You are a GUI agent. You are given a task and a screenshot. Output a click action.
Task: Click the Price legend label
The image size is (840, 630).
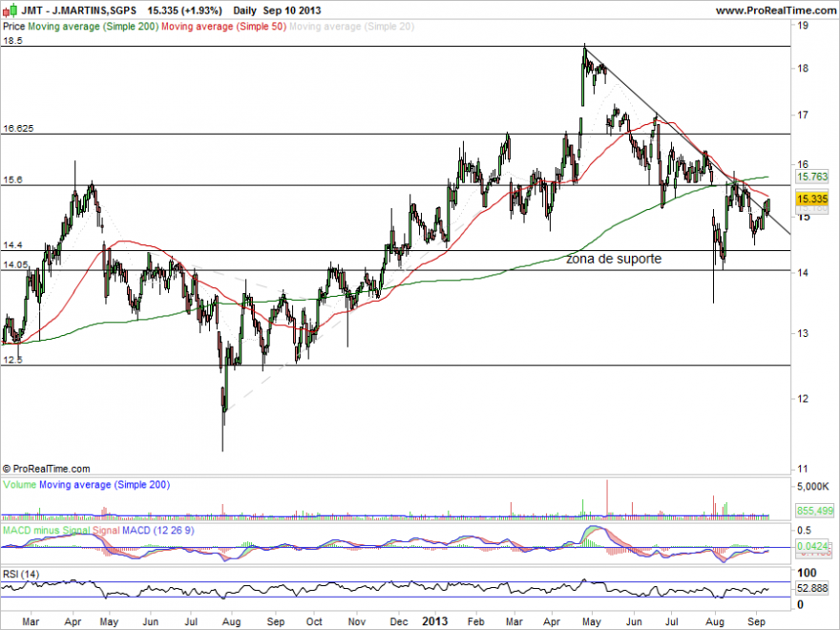pos(14,27)
